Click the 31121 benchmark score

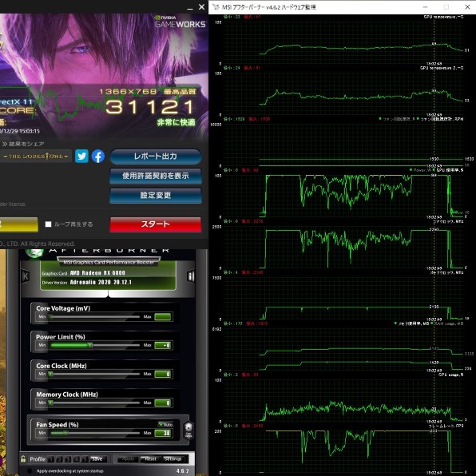click(x=150, y=107)
